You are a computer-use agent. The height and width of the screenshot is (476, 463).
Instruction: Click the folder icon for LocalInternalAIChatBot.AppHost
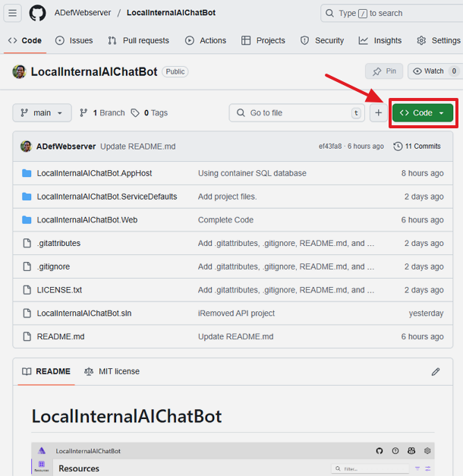[x=27, y=173]
